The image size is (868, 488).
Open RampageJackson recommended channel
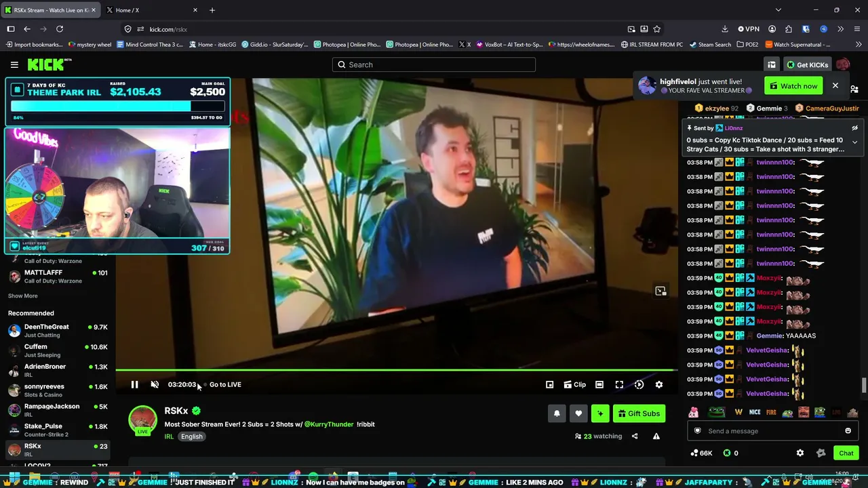(58, 410)
